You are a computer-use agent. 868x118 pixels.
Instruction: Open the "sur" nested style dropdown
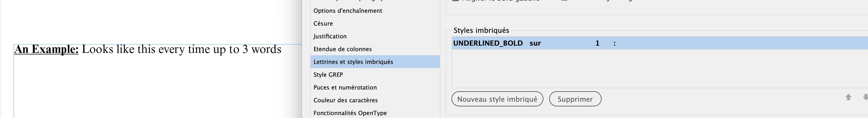coord(535,43)
